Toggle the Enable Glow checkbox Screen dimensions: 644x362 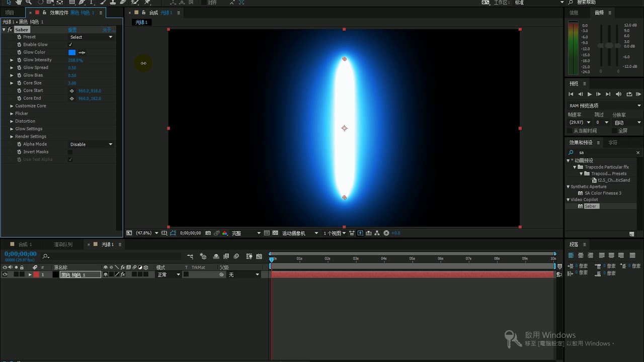point(70,45)
